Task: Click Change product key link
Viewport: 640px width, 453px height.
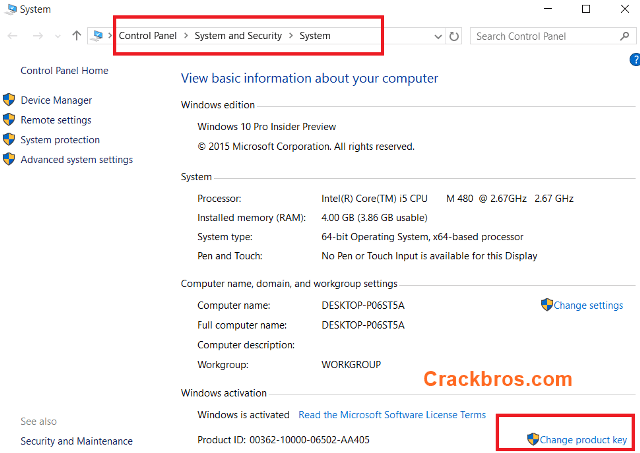Action: point(583,440)
